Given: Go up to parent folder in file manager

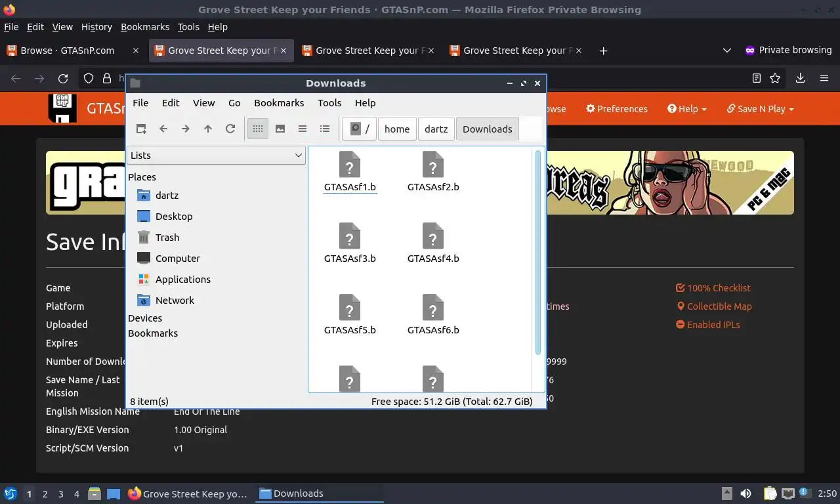Looking at the screenshot, I should pos(208,129).
